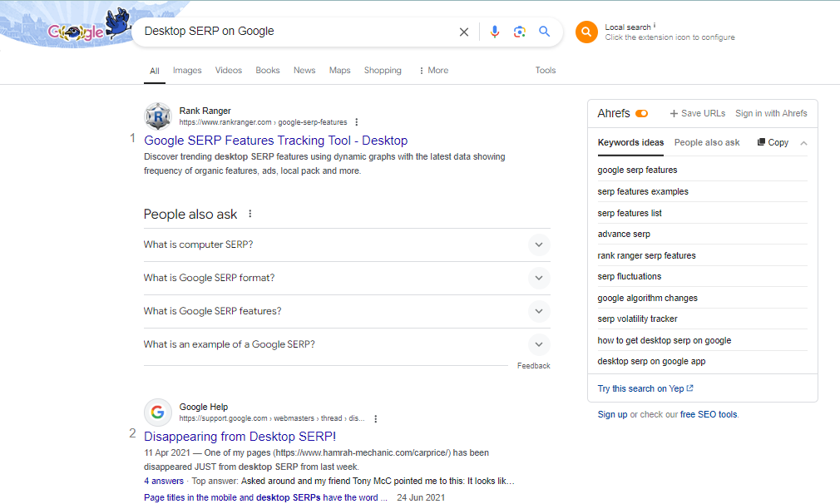Screen dimensions: 840x504
Task: Open the People also ask Ahrefs tab
Action: click(707, 142)
